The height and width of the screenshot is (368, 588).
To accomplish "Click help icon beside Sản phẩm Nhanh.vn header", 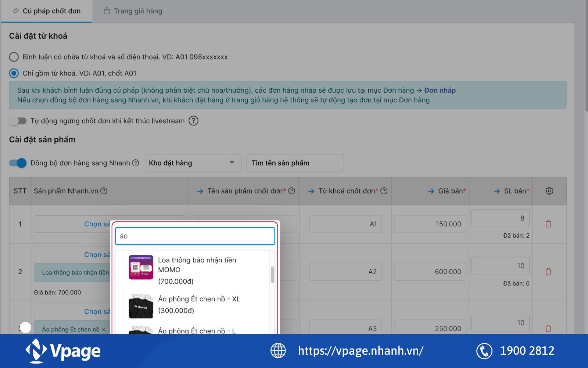I will 104,191.
